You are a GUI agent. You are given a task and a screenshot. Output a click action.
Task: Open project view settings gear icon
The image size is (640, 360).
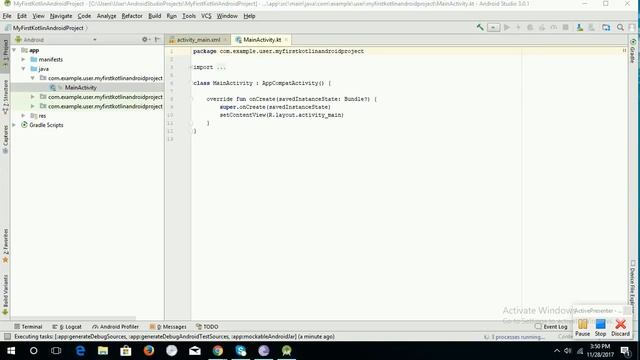pyautogui.click(x=145, y=40)
